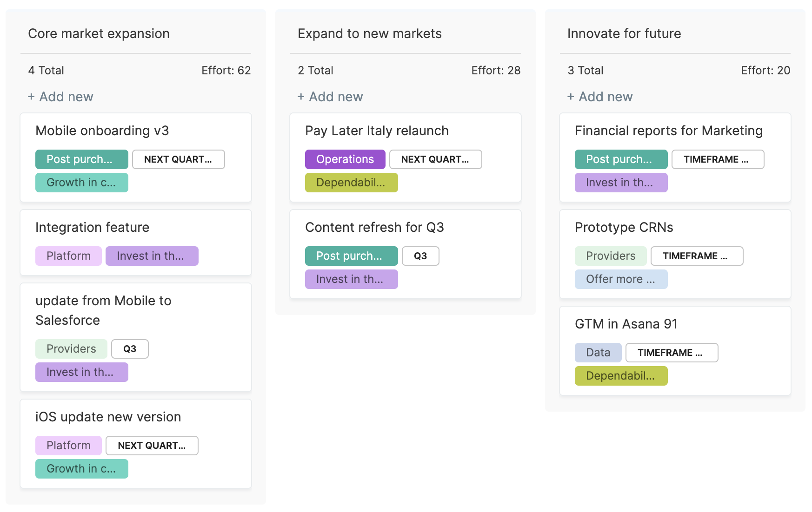Click the Effort: 20 summary
Image resolution: width=812 pixels, height=512 pixels.
765,71
